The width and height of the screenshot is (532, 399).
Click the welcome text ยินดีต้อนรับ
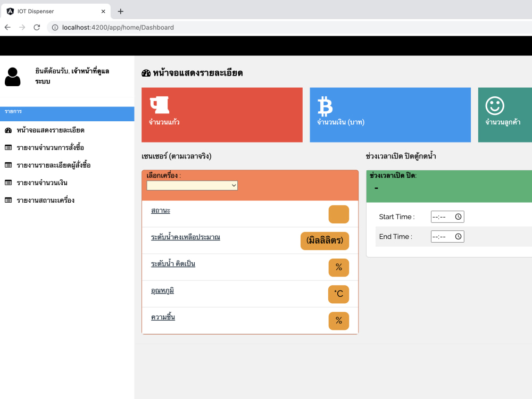[52, 71]
